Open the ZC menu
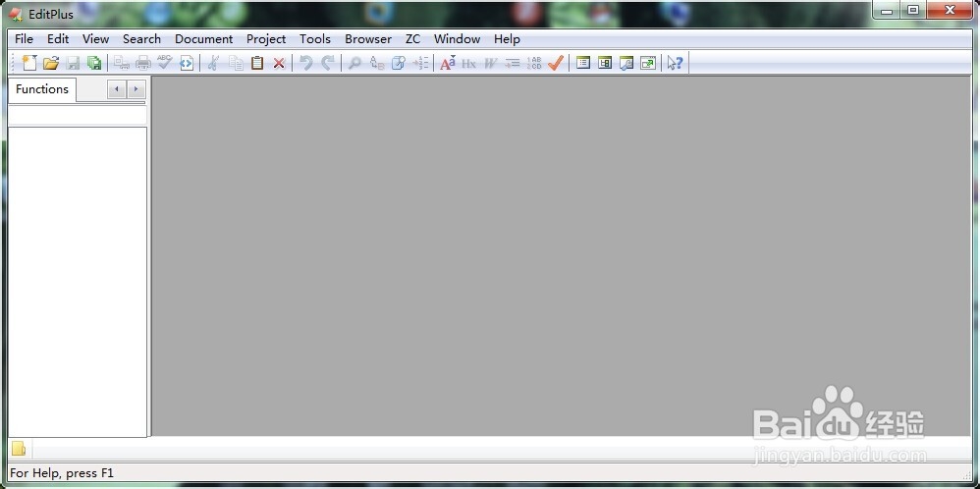980x489 pixels. (x=413, y=38)
